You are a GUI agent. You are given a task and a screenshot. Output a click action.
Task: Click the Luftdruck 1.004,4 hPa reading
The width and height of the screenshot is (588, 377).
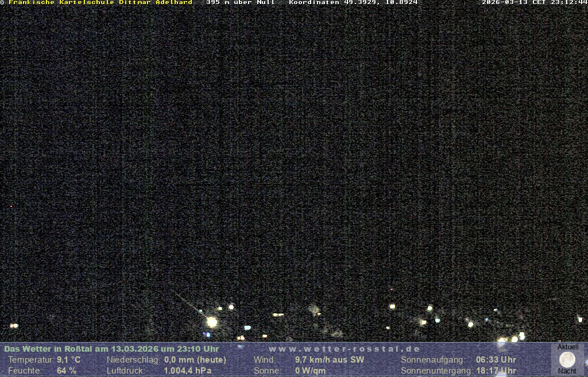click(x=187, y=371)
